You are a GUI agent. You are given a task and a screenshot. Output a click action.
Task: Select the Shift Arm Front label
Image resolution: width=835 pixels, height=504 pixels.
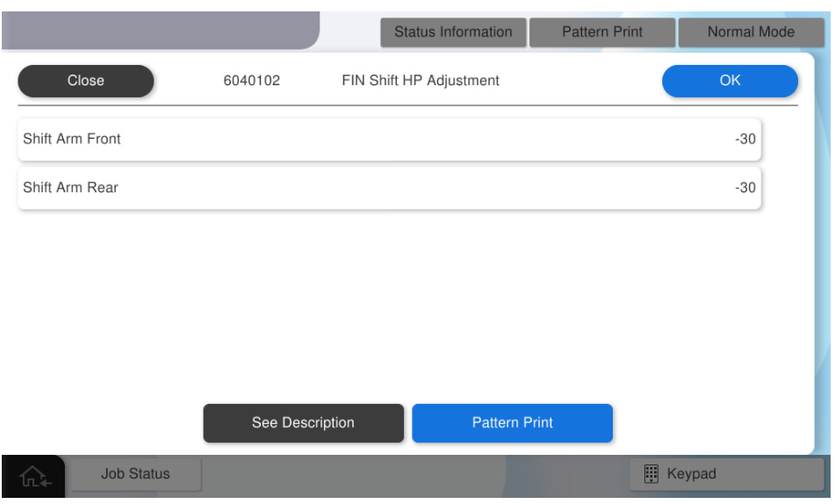click(72, 139)
